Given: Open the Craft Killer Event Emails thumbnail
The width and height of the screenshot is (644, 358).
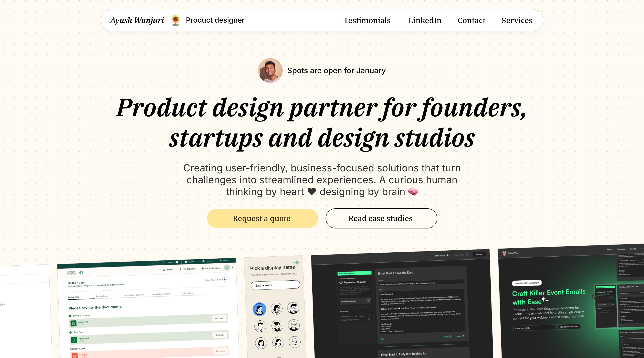Looking at the screenshot, I should (571, 301).
